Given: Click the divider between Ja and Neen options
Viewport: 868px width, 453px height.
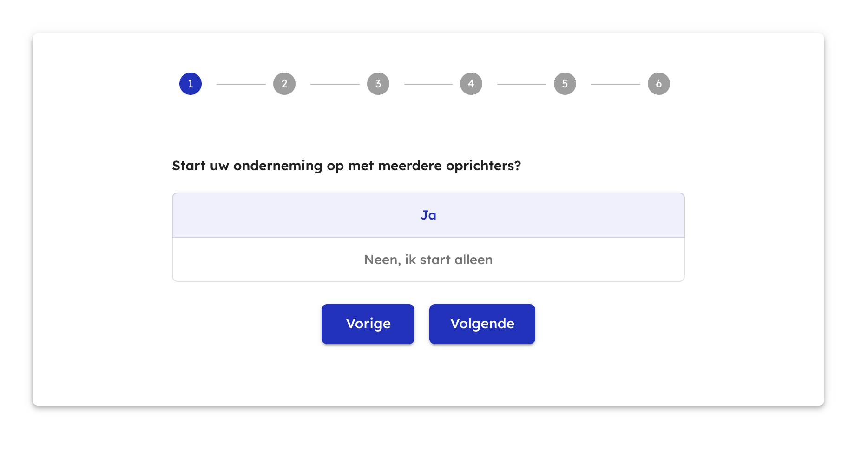Looking at the screenshot, I should [428, 238].
